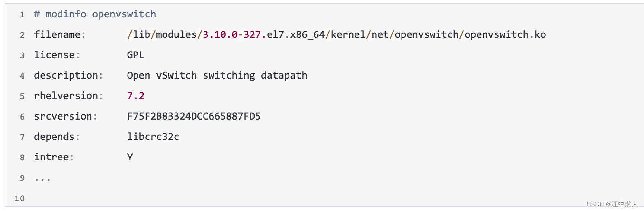This screenshot has width=644, height=211.
Task: Click the 'modinfo openvswitch' command text
Action: [x=101, y=14]
